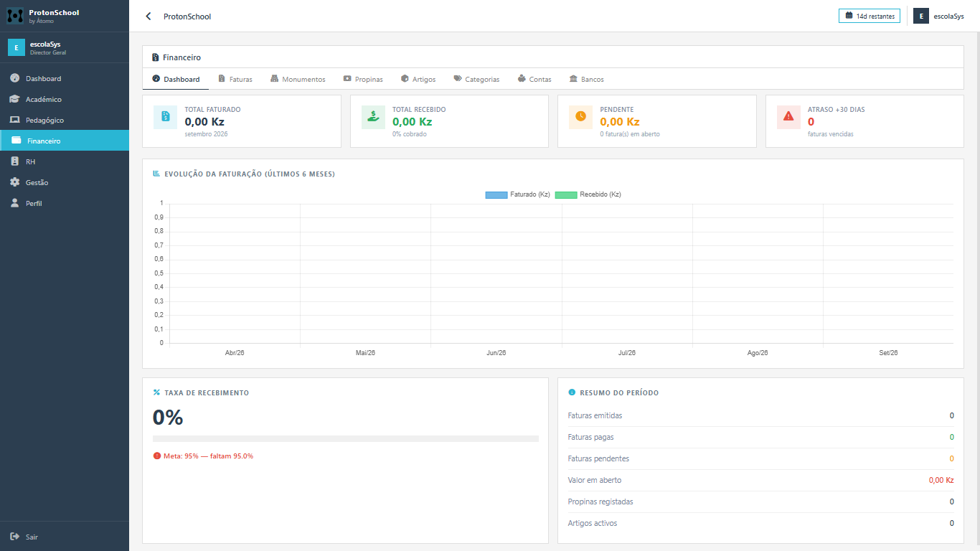
Task: Click the back arrow next to ProtonSchool
Action: coord(149,17)
